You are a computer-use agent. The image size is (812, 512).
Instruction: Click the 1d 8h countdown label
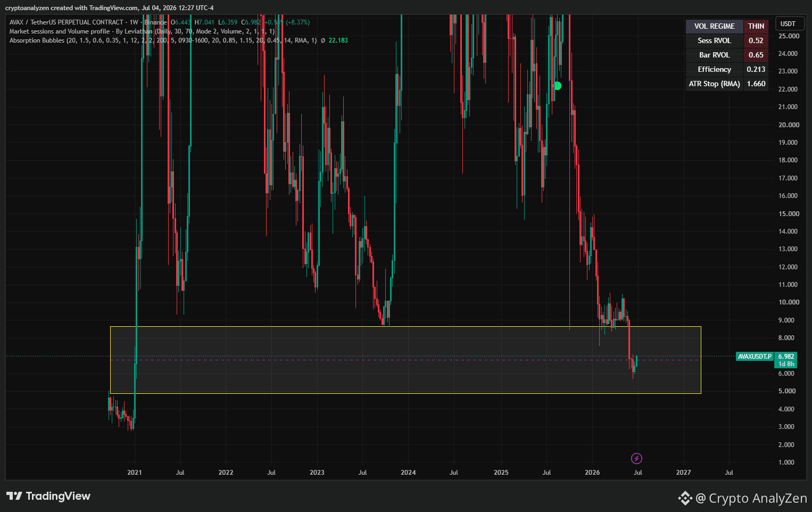(x=785, y=364)
